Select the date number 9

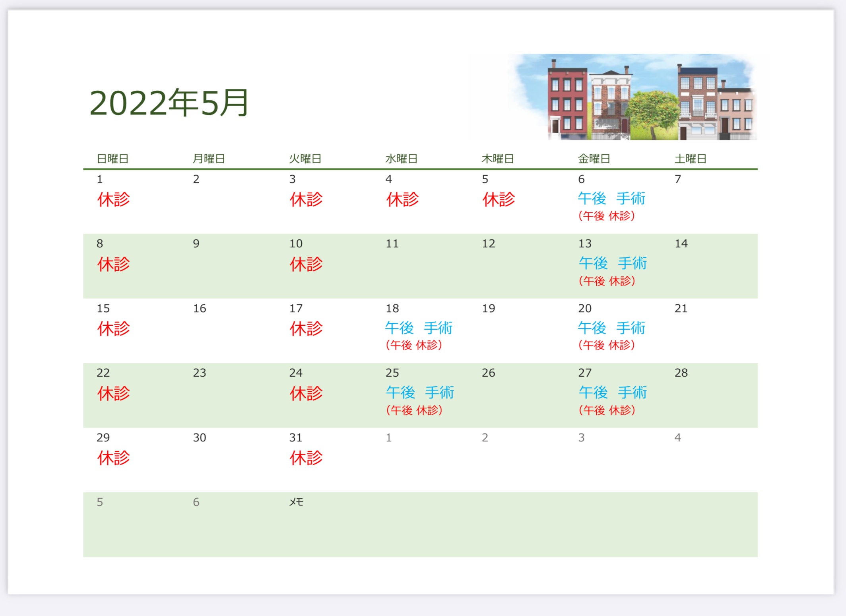coord(196,243)
